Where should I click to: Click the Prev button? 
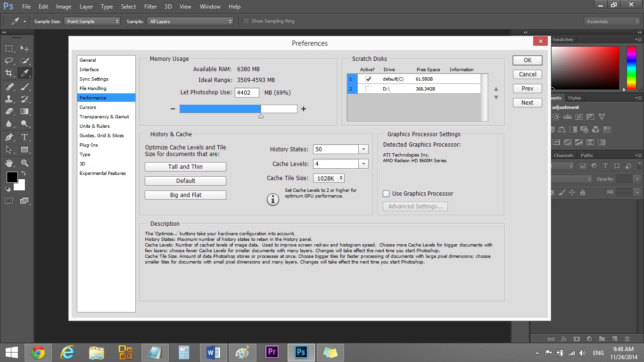[x=528, y=89]
